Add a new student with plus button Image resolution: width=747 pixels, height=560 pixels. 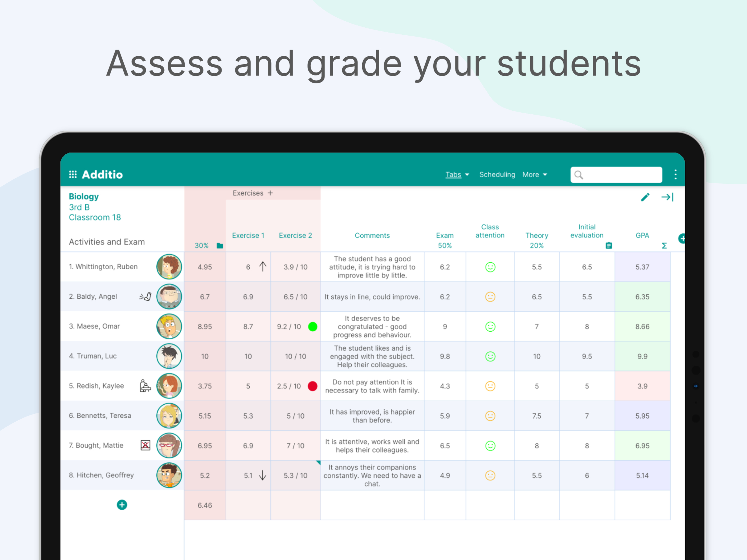(x=122, y=504)
